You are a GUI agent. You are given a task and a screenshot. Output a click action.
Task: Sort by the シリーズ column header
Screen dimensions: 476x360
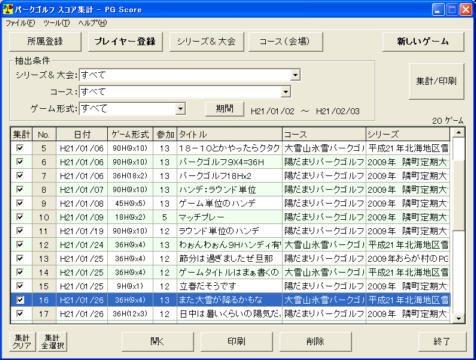pyautogui.click(x=407, y=134)
